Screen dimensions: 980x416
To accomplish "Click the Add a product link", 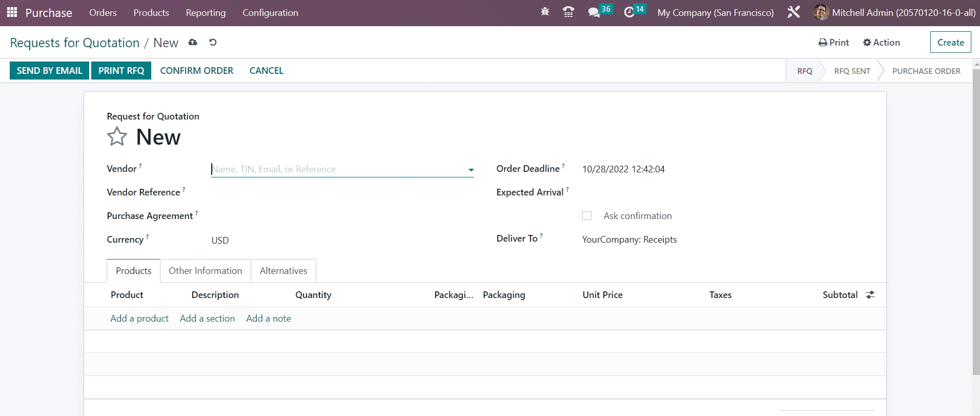I will pyautogui.click(x=139, y=319).
